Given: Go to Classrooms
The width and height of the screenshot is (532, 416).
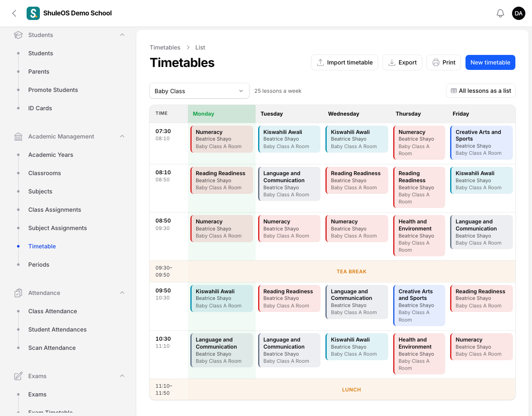Looking at the screenshot, I should click(44, 173).
